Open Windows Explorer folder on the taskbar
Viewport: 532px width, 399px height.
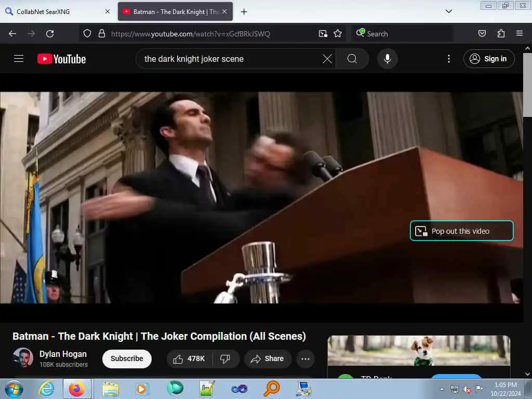point(111,389)
